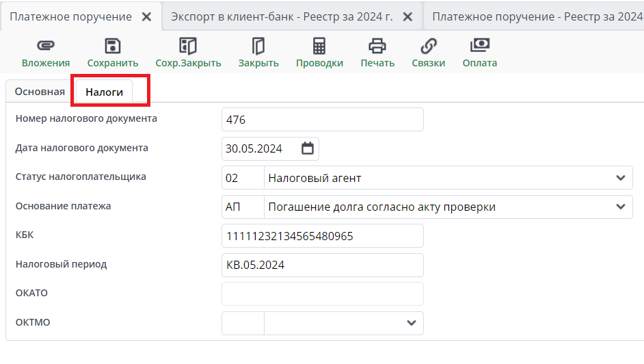The height and width of the screenshot is (364, 644).
Task: Expand Статус налогоплательщика dropdown arrow
Action: coord(621,178)
